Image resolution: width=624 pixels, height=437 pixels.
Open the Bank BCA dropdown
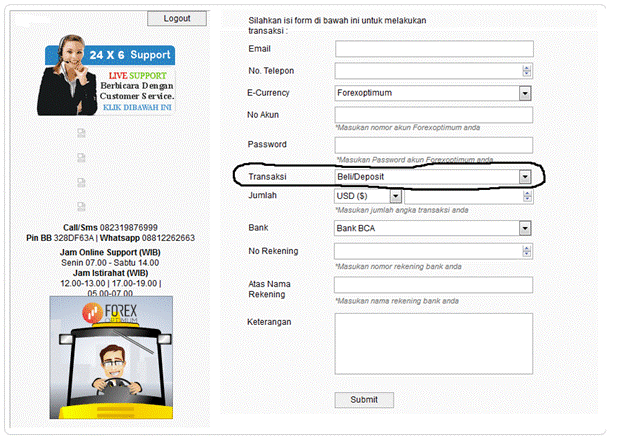pyautogui.click(x=433, y=228)
